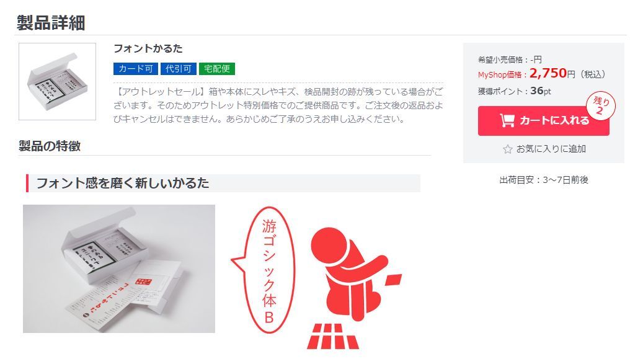Click the 2,750円 MyShop price
Viewport: 630px width, 364px height.
552,74
